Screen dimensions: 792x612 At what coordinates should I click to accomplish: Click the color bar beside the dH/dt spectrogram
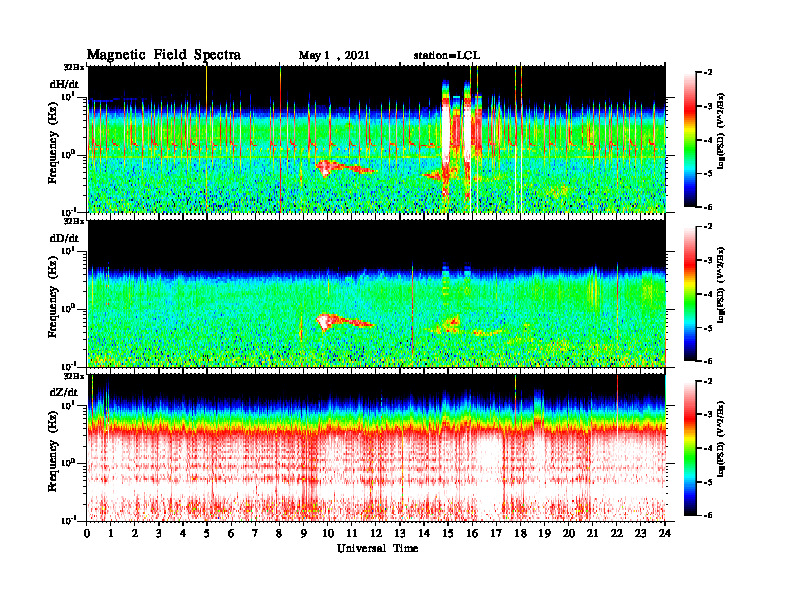coord(690,139)
